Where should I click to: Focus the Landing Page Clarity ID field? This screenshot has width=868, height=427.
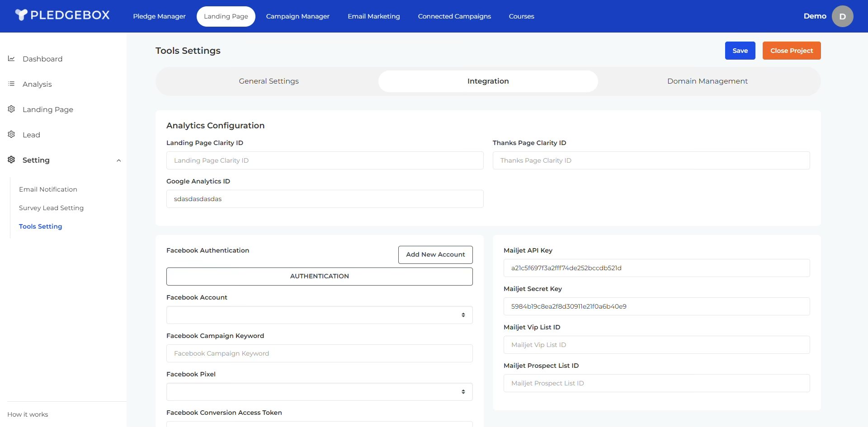click(x=325, y=160)
